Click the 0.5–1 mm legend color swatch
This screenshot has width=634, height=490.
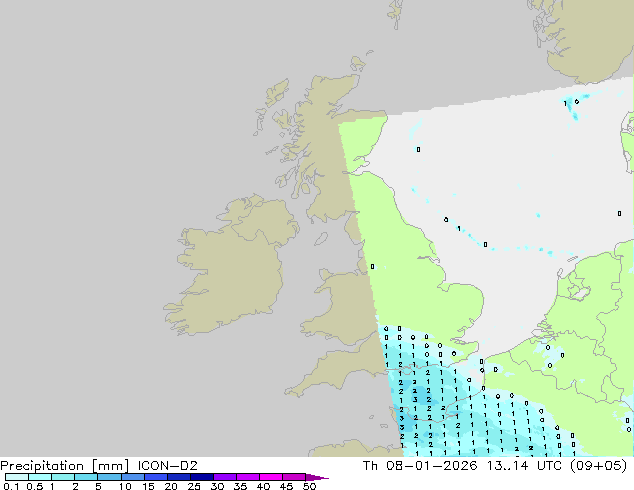(40, 477)
